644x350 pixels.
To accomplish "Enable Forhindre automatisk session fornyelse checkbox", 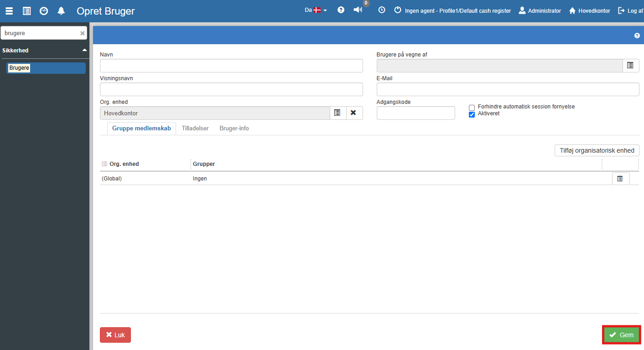I will click(472, 108).
